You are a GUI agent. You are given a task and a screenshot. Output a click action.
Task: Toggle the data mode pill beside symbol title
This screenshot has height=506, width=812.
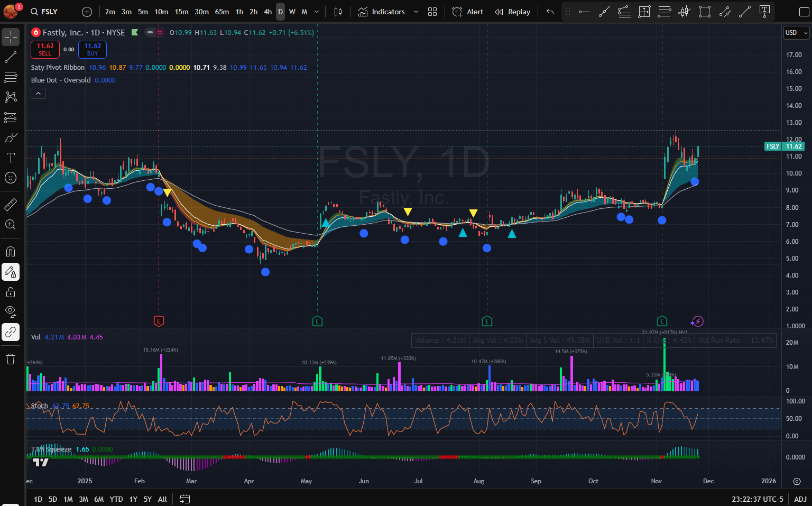[155, 32]
